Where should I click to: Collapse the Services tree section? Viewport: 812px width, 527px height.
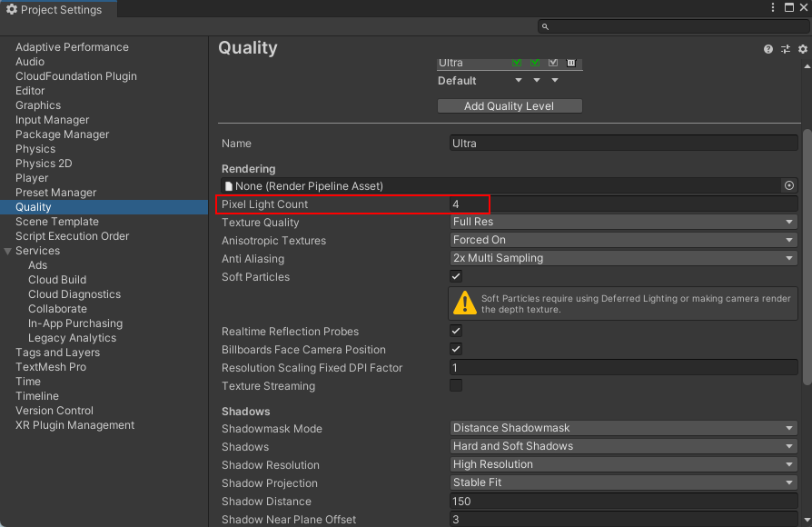8,251
